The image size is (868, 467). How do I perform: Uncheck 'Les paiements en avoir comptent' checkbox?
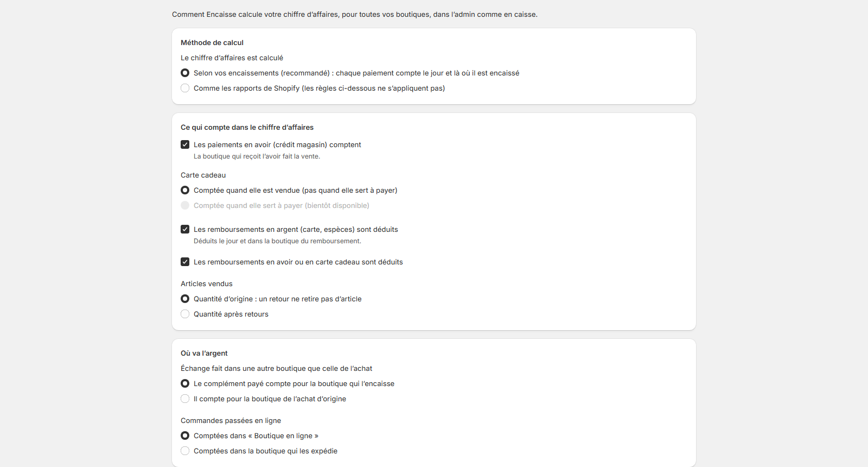pos(185,144)
